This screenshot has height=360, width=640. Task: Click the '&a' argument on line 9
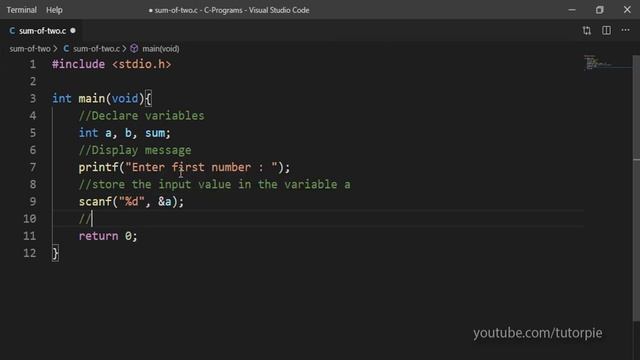(165, 202)
